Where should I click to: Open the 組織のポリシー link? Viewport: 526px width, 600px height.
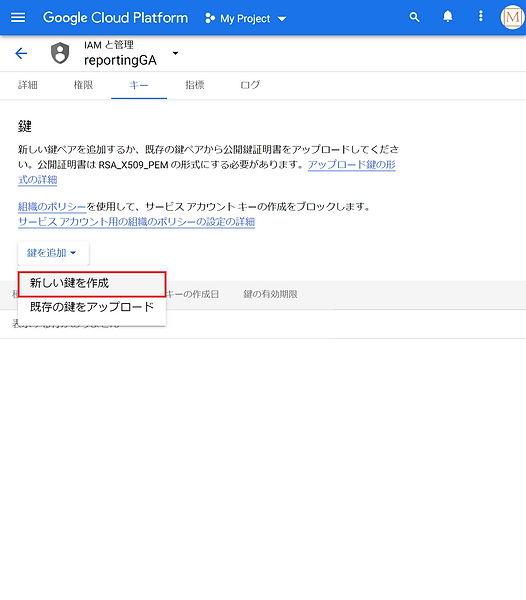coord(52,207)
